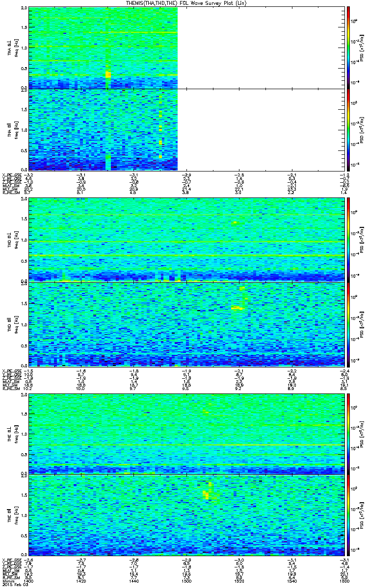Click the PSD [nT²/Hz] label beside THE B-parallel
The height and width of the screenshot is (588, 368).
pyautogui.click(x=362, y=515)
